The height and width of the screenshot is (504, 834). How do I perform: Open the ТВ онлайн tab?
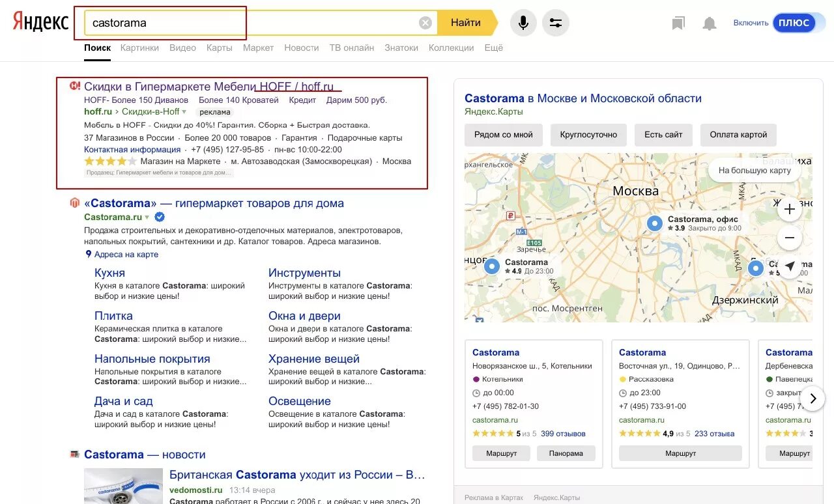pyautogui.click(x=352, y=48)
